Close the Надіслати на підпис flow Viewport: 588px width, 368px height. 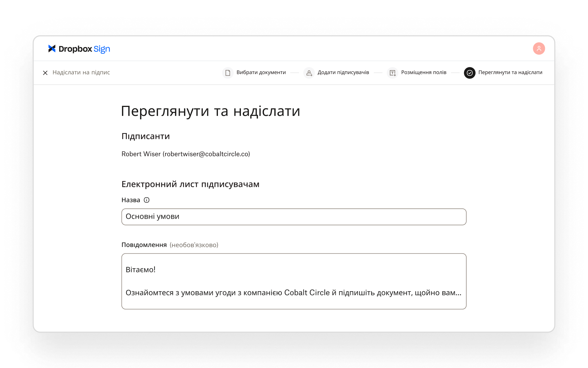pyautogui.click(x=45, y=73)
